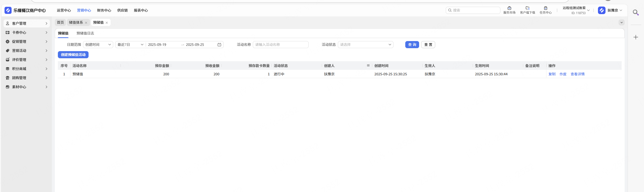
Task: Click the 促销管理 badge icon
Action: (x=8, y=42)
